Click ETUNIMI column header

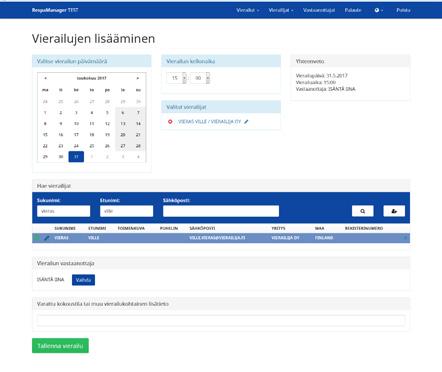coord(97,228)
